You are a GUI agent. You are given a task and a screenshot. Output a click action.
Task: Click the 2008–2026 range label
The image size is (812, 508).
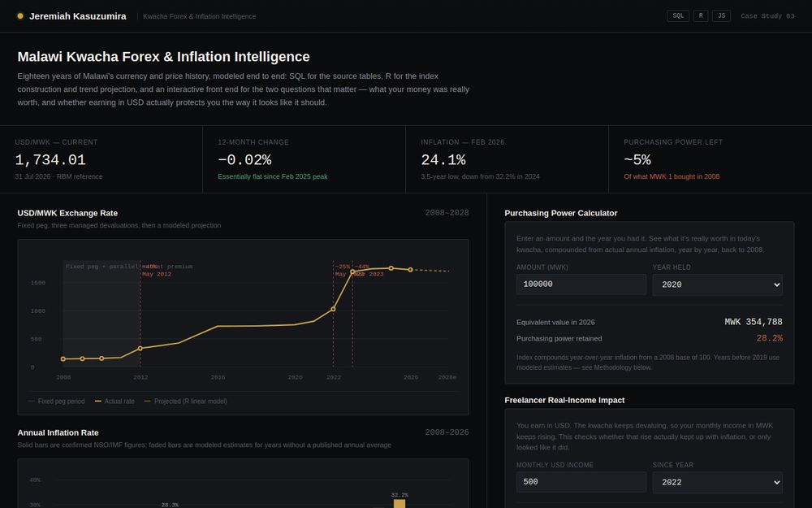pos(447,432)
